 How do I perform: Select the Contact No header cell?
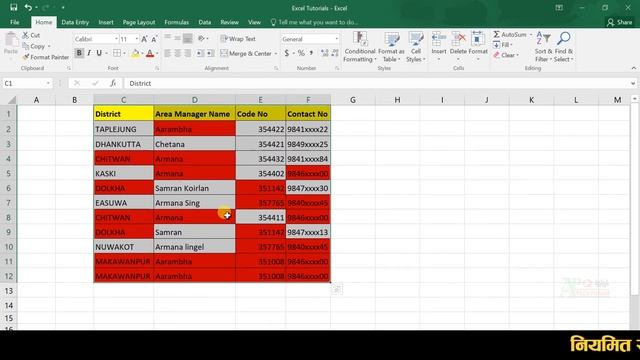(308, 114)
